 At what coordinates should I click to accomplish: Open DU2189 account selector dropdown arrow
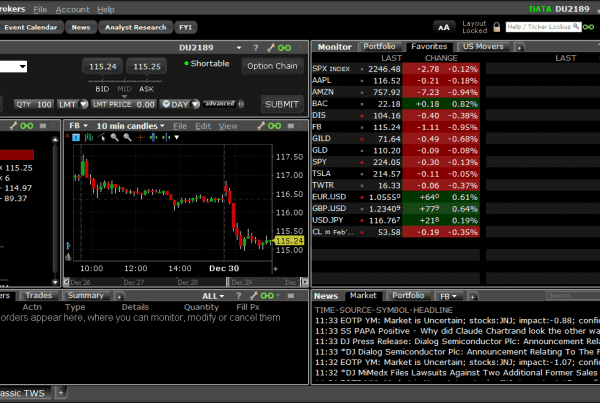click(239, 48)
